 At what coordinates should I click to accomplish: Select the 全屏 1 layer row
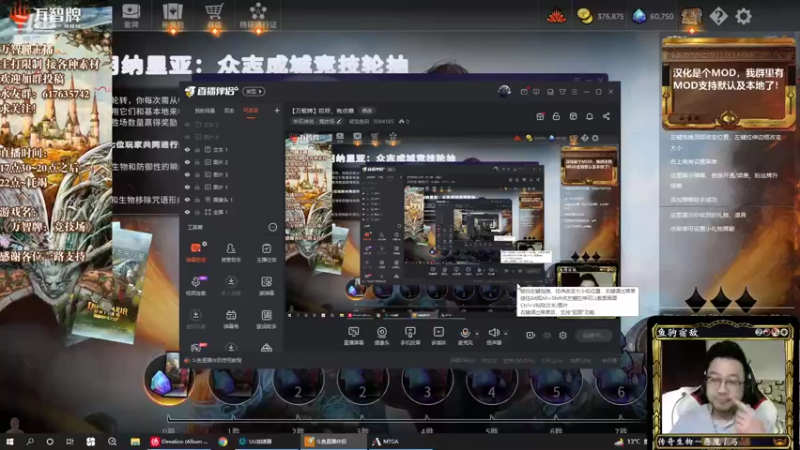[x=231, y=212]
